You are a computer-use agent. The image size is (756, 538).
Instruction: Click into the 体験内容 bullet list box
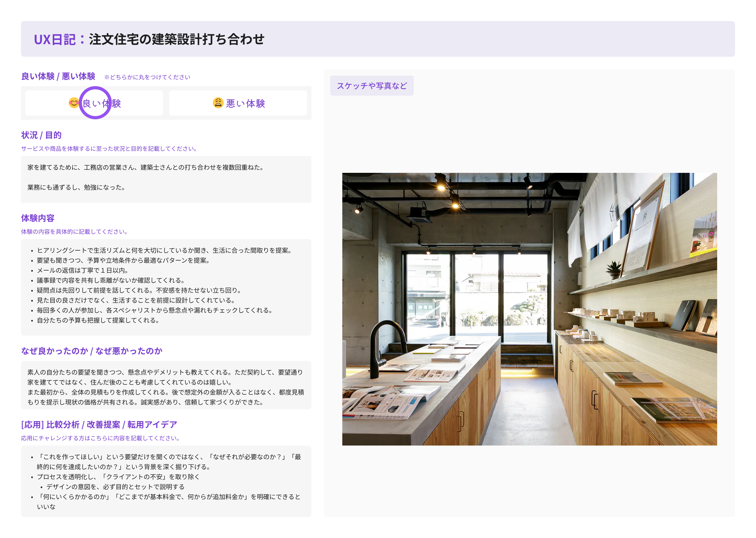(x=166, y=287)
